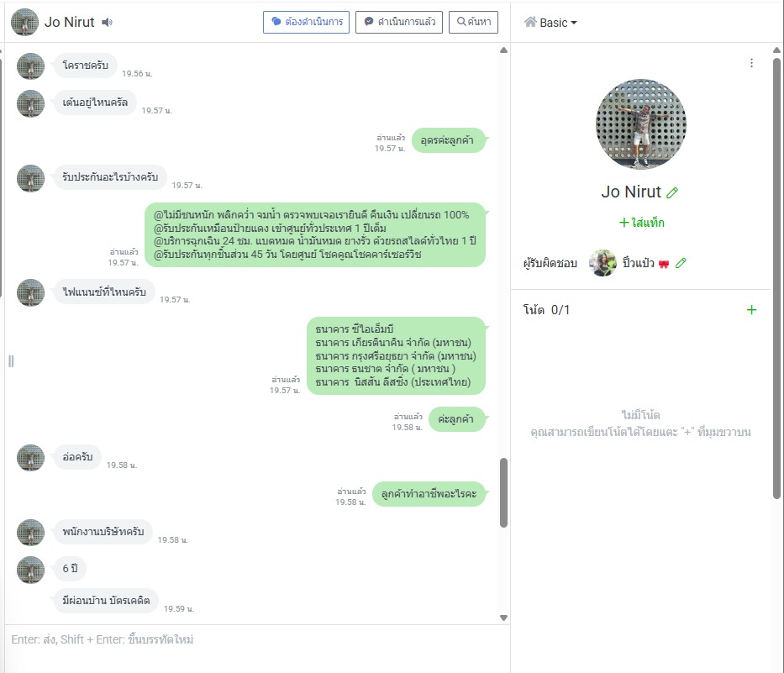This screenshot has height=673, width=784.
Task: Click the chat vertical scrollbar thumb
Action: point(503,492)
